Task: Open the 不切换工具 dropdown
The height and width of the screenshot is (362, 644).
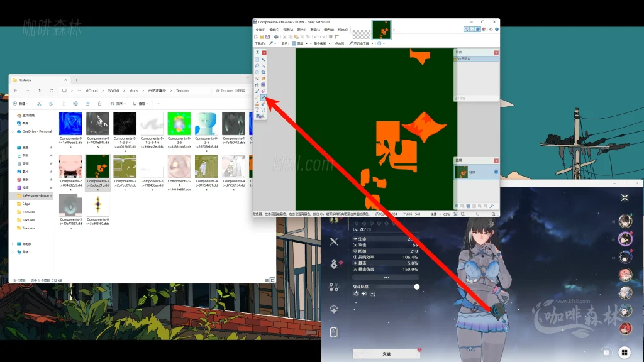Action: coord(372,43)
